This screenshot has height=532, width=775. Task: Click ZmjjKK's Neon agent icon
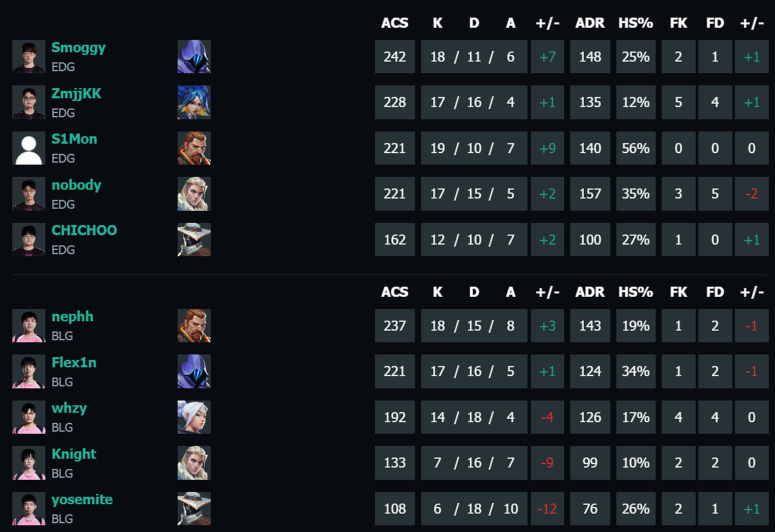194,102
